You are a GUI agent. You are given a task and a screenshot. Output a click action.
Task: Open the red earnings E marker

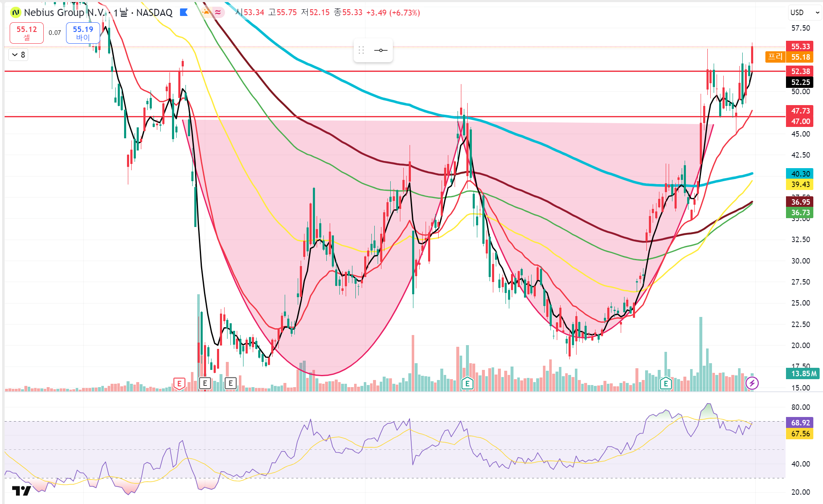[180, 383]
